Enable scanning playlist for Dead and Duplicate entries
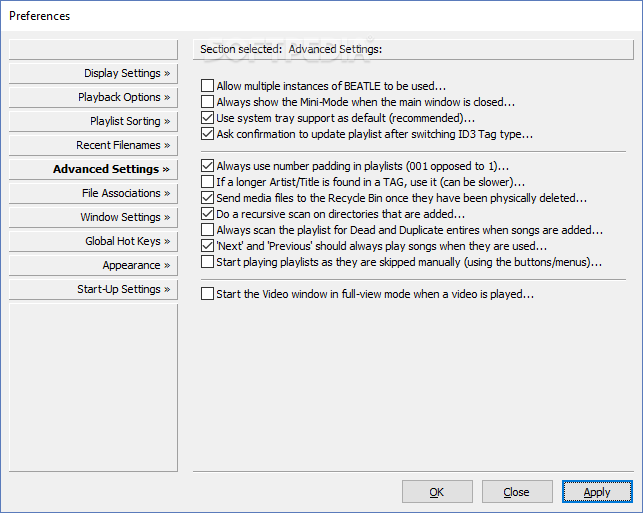Image resolution: width=643 pixels, height=513 pixels. [207, 230]
